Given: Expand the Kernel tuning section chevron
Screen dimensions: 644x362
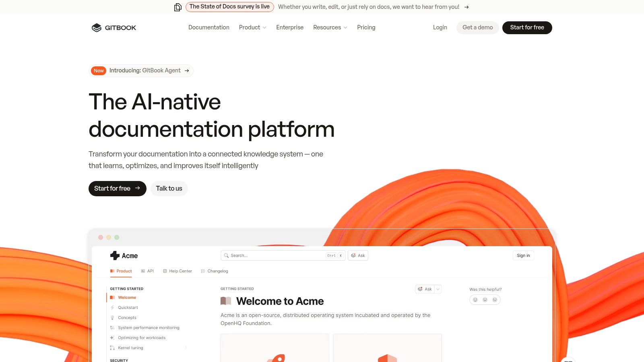Looking at the screenshot, I should point(186,348).
